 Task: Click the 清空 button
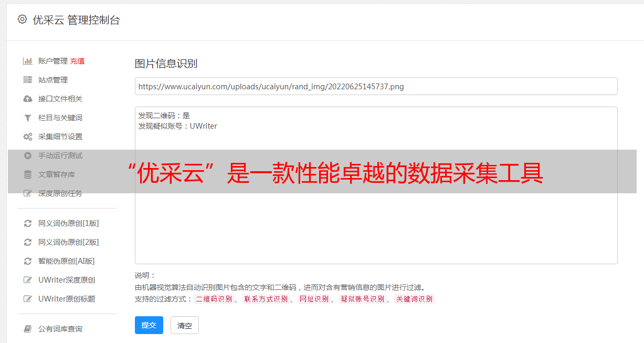click(185, 325)
